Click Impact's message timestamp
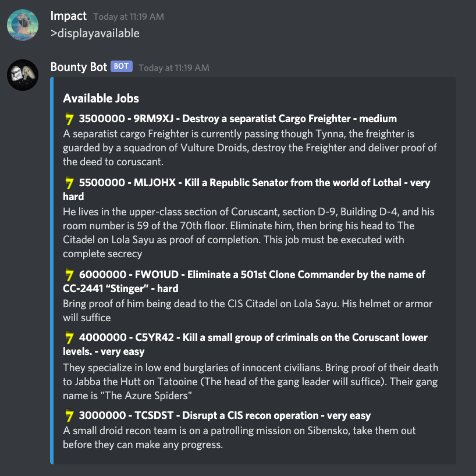 click(129, 17)
